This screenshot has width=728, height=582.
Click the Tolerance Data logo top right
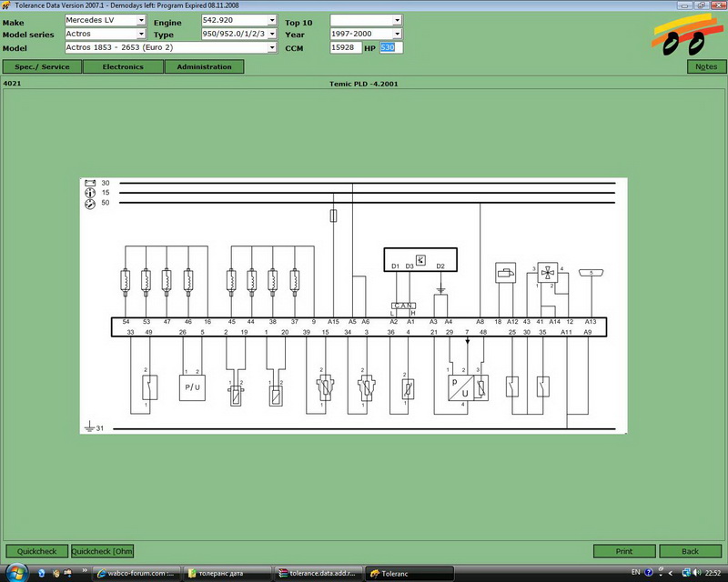pos(687,35)
